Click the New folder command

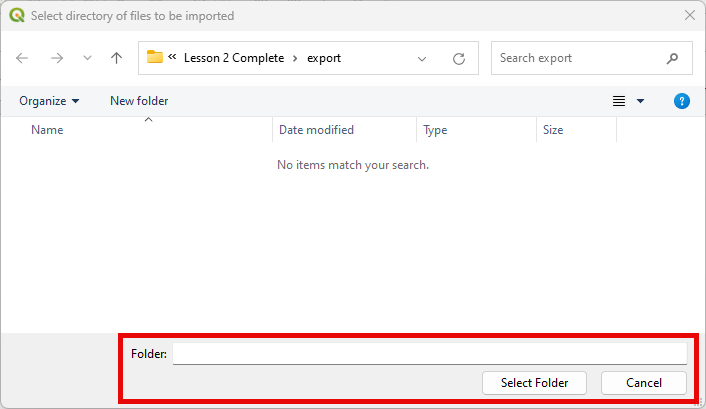(139, 101)
